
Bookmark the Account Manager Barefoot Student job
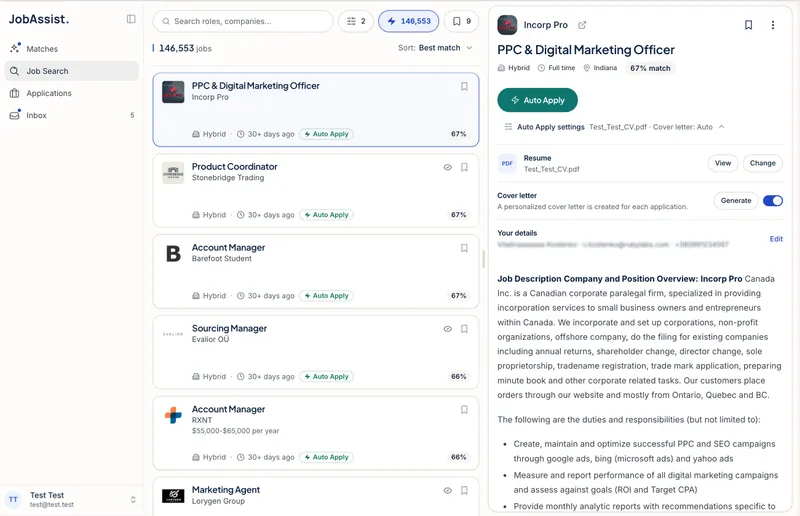pyautogui.click(x=464, y=248)
